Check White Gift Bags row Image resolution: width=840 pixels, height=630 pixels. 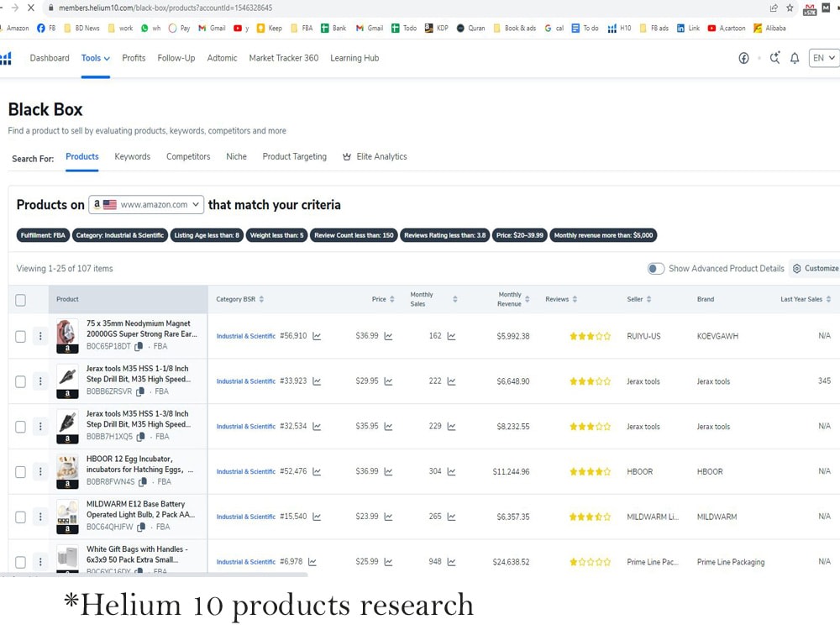point(20,562)
